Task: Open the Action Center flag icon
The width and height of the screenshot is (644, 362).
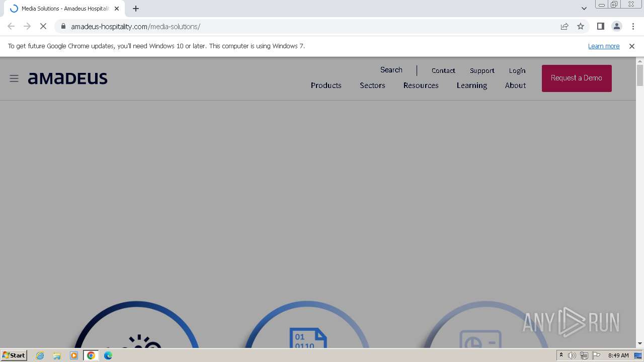Action: (x=596, y=355)
